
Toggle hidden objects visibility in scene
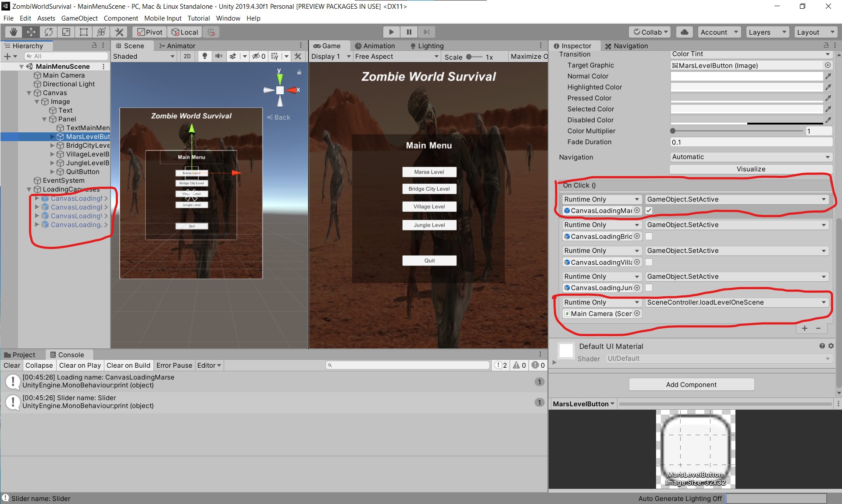pyautogui.click(x=258, y=56)
